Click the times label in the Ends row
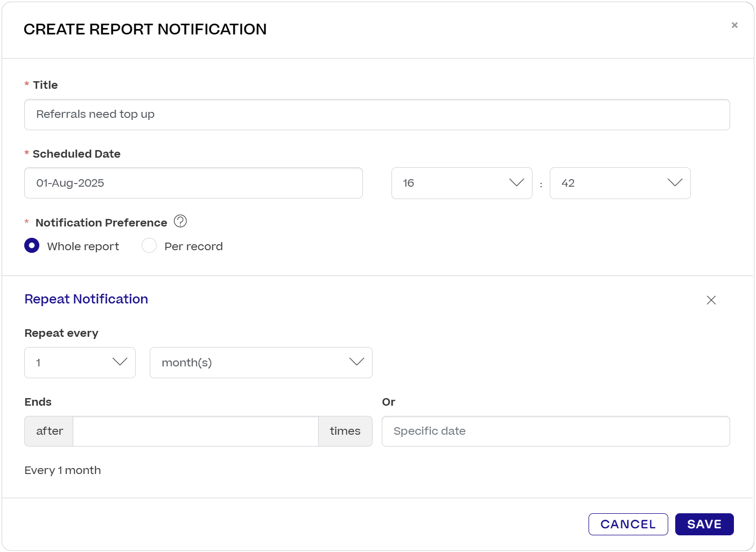Screen dimensions: 756x552 345,431
